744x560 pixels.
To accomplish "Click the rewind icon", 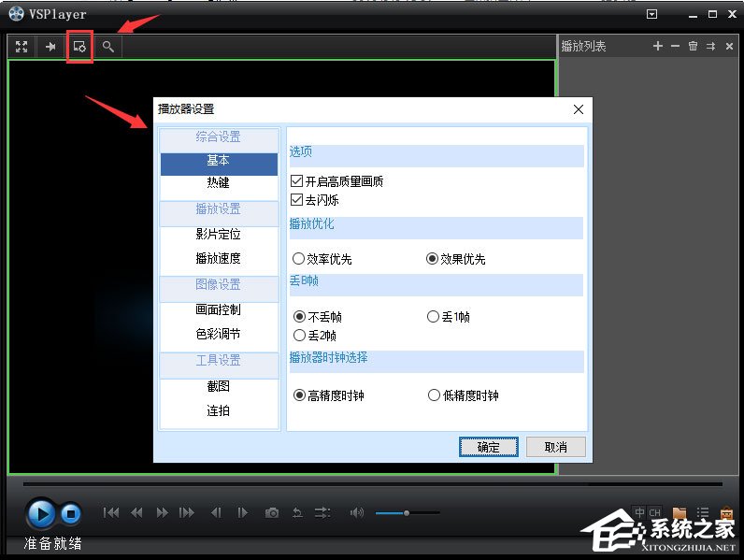I will pos(136,512).
